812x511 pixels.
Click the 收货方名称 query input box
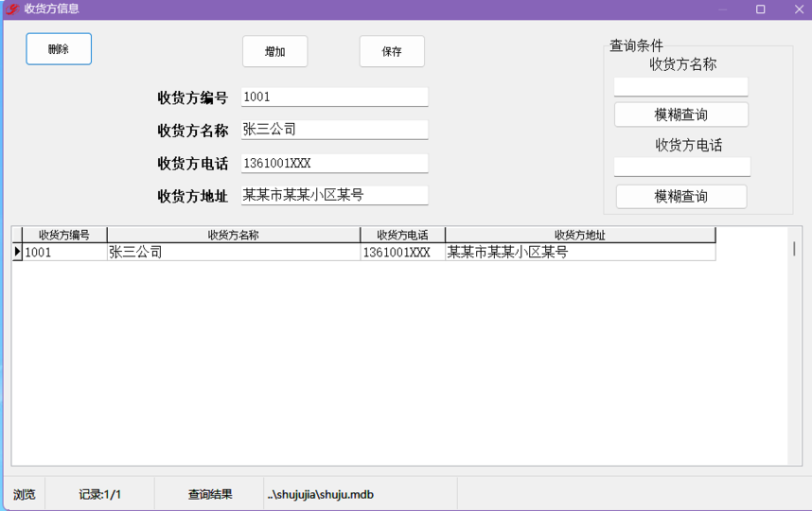pos(681,86)
